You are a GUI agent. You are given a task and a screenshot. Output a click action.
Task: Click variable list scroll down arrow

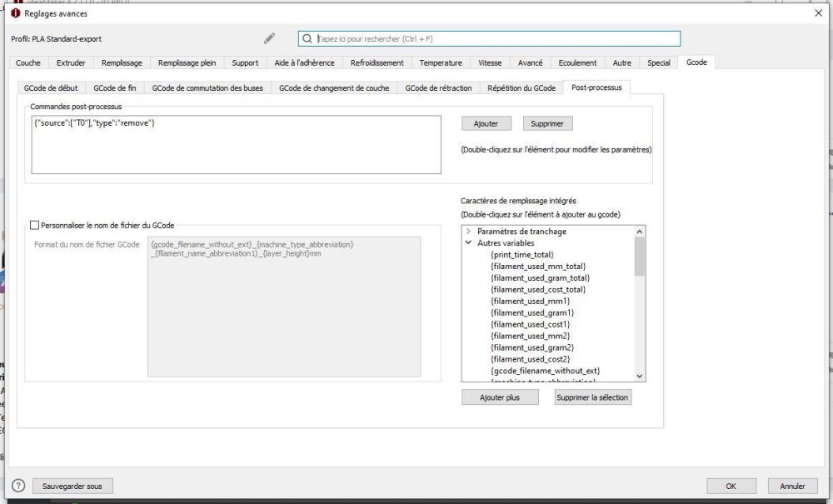point(640,376)
